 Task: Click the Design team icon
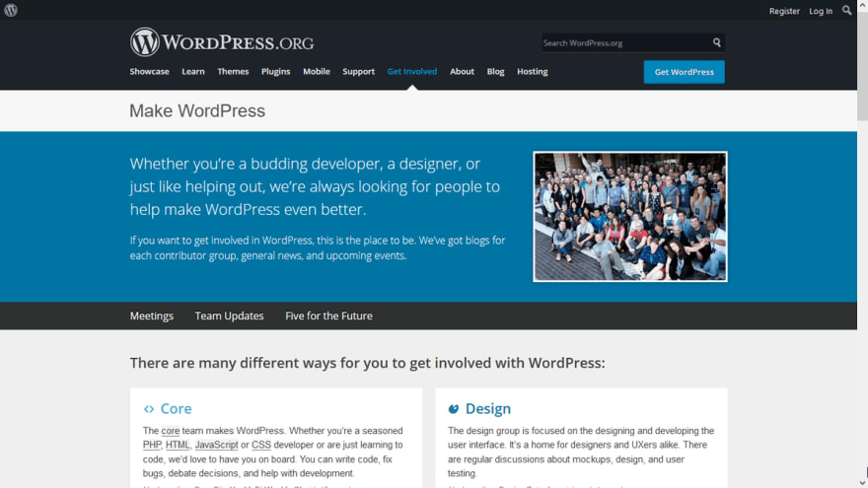(454, 409)
